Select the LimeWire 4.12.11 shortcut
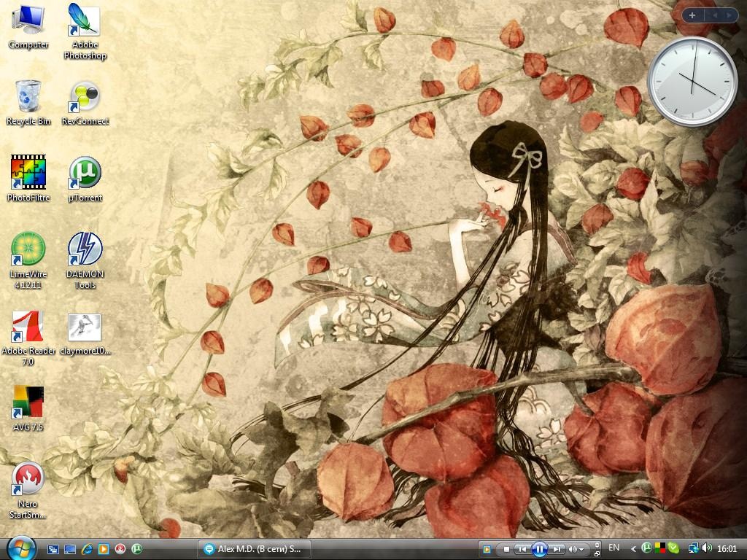The width and height of the screenshot is (747, 560). pos(28,260)
